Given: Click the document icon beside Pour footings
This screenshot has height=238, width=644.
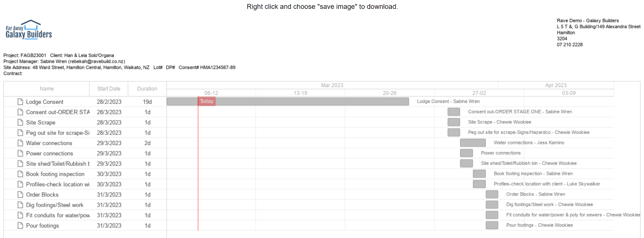Looking at the screenshot, I should (x=20, y=225).
